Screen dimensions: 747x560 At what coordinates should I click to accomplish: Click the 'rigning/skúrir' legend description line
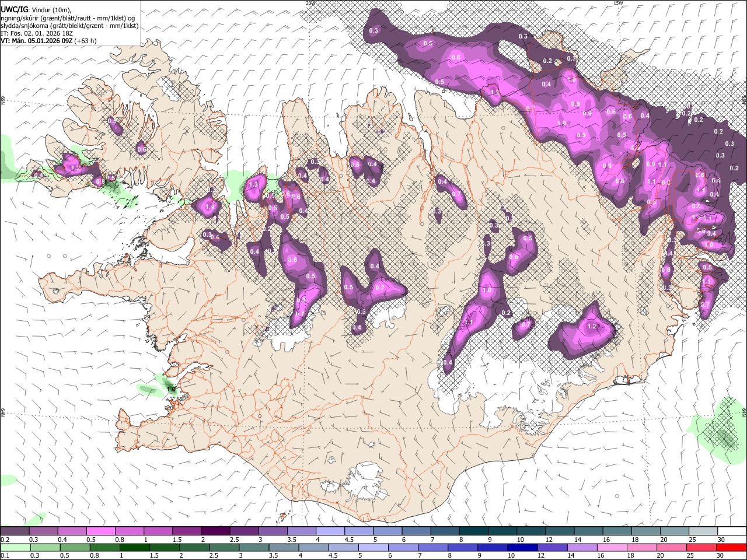point(68,18)
